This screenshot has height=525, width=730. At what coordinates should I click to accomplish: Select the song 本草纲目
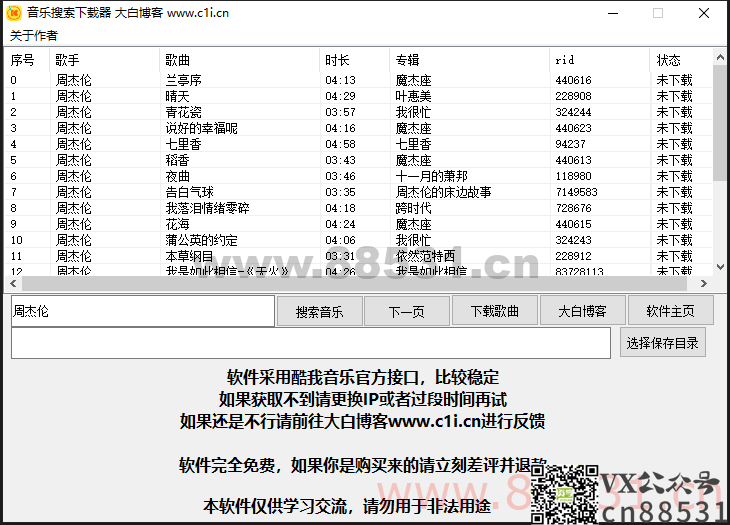(x=189, y=256)
